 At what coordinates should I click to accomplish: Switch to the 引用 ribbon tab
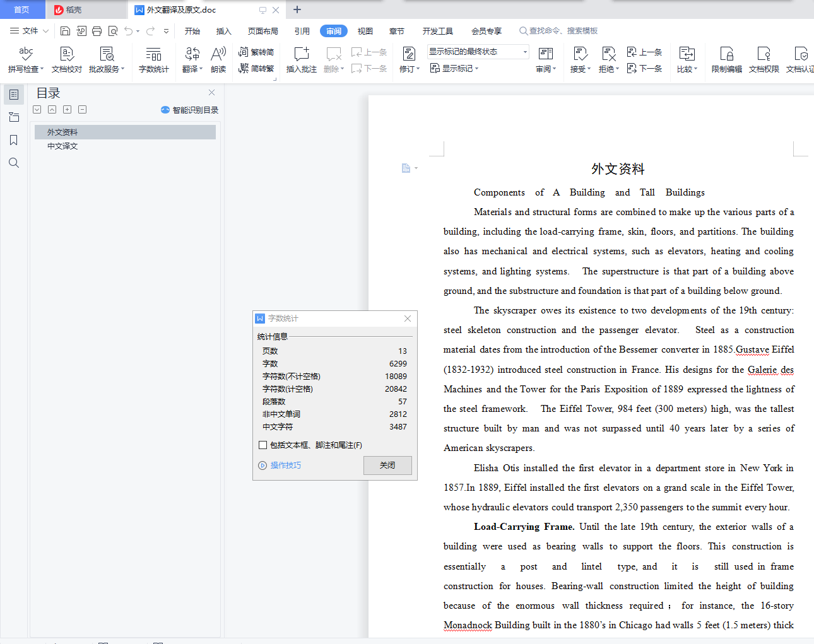pos(302,31)
